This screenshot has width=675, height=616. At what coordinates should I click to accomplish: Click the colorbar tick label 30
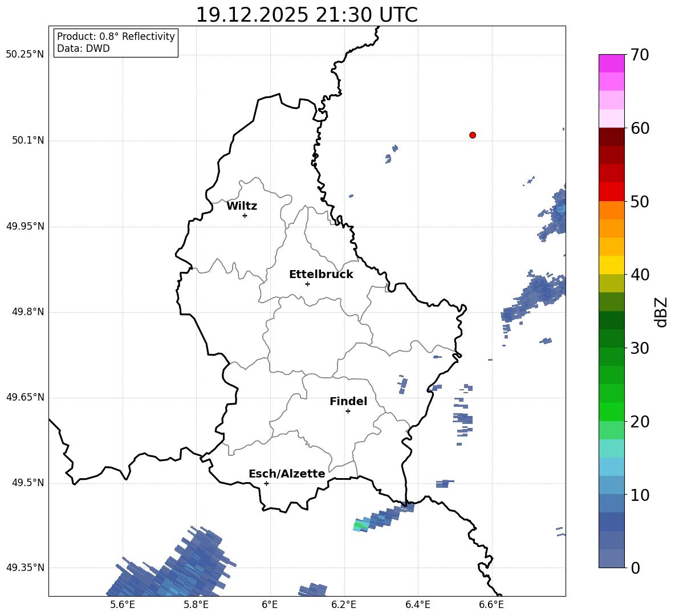click(x=640, y=348)
